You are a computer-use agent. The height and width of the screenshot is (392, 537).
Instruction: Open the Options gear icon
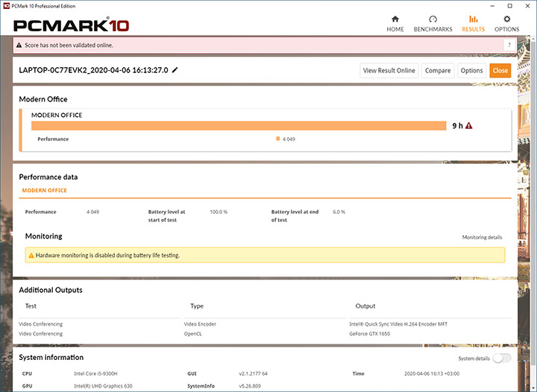[507, 19]
